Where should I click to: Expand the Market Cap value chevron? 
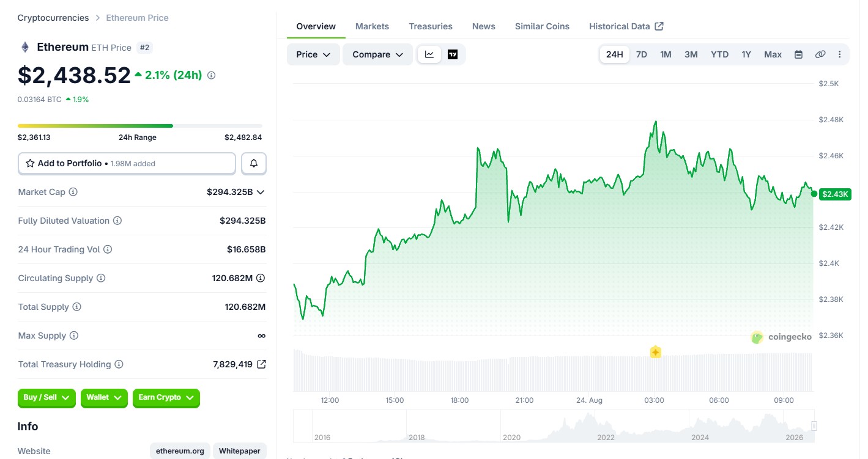tap(261, 192)
